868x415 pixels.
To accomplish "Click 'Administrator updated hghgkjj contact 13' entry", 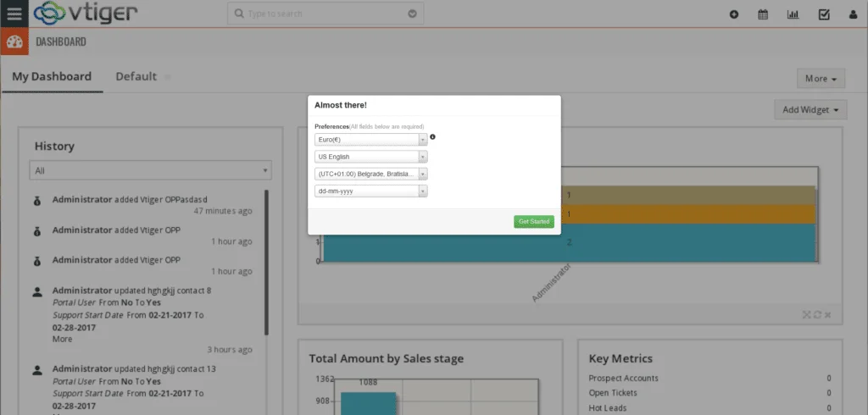I will [134, 368].
